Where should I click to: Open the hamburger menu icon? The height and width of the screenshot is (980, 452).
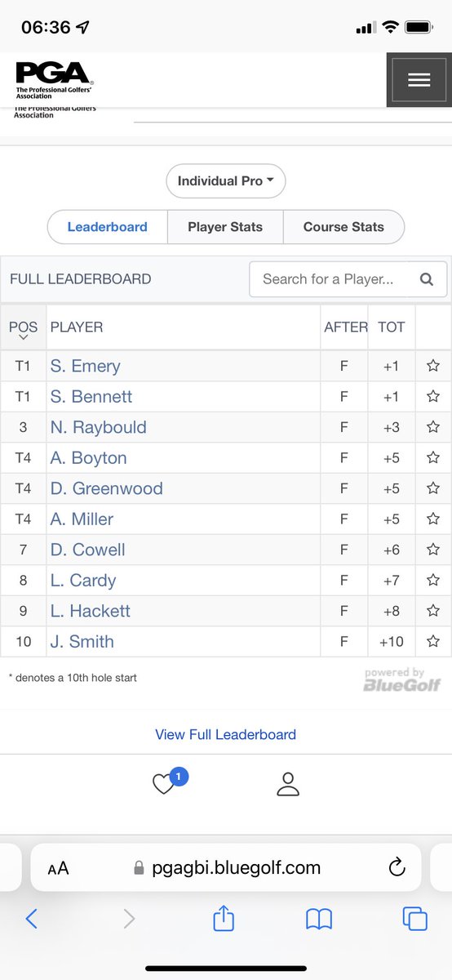point(419,79)
